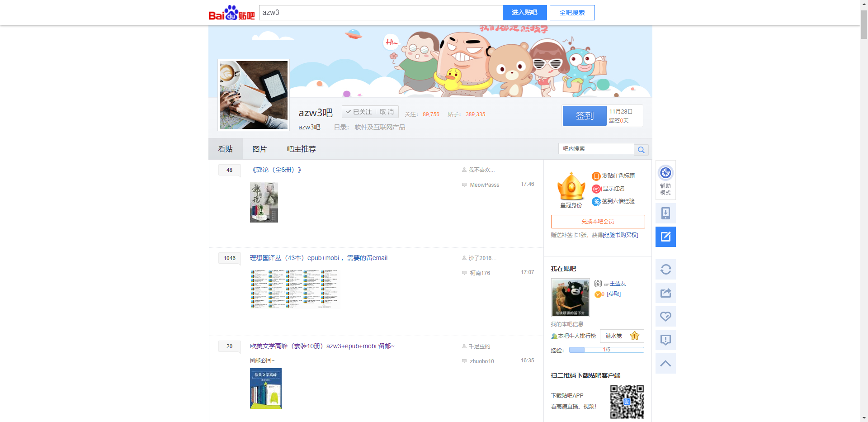Click the magnifier icon for in-forum search
Screen dimensions: 868x422
pyautogui.click(x=641, y=149)
